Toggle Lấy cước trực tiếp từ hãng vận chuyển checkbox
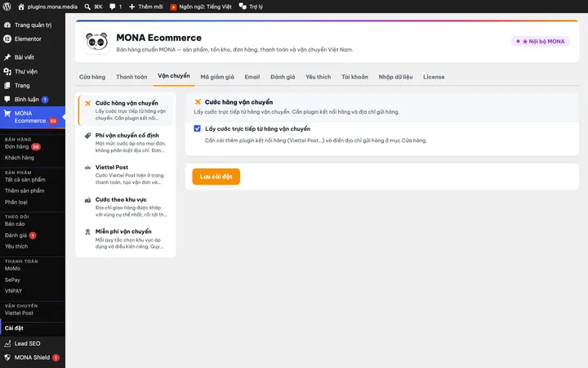 198,128
